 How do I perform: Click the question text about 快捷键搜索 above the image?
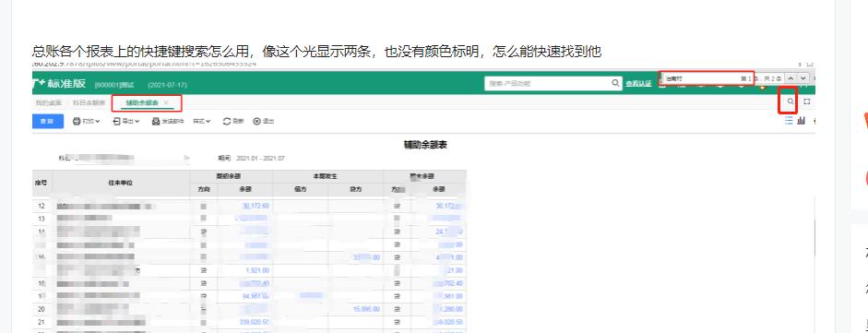point(316,52)
